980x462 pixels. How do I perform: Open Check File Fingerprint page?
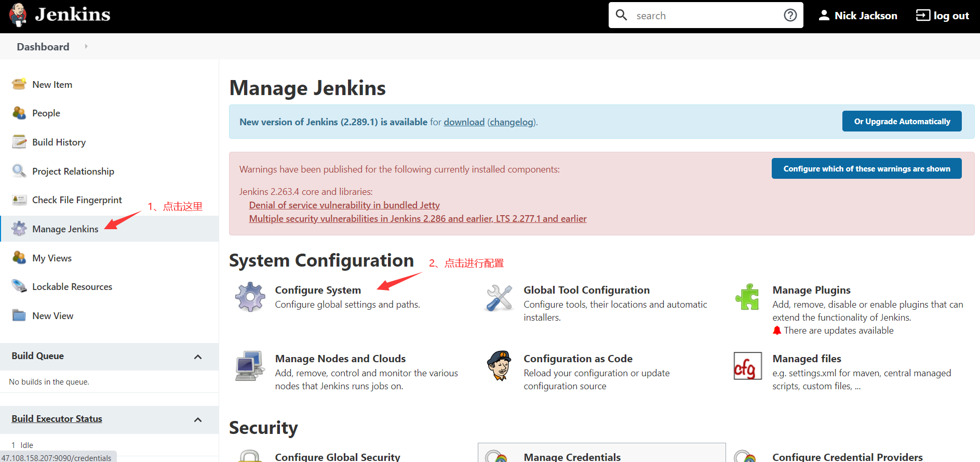click(x=77, y=200)
